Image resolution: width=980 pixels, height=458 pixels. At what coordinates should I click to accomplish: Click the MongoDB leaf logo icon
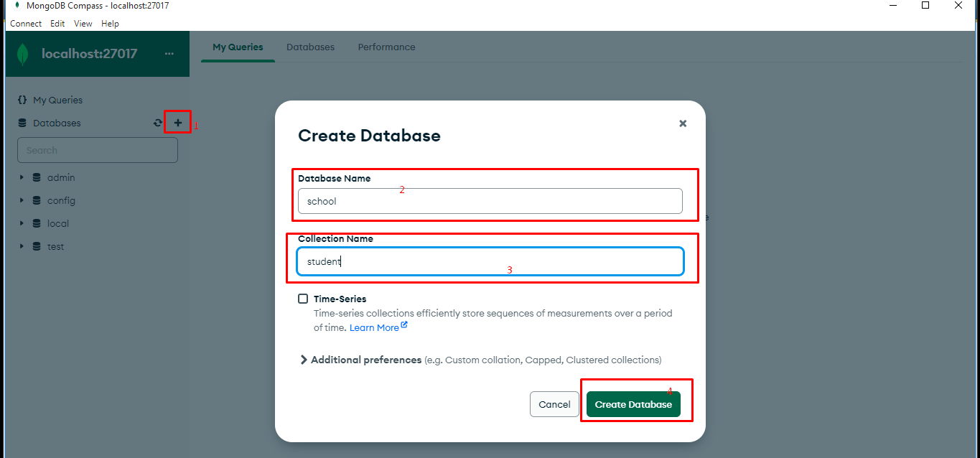(x=23, y=54)
